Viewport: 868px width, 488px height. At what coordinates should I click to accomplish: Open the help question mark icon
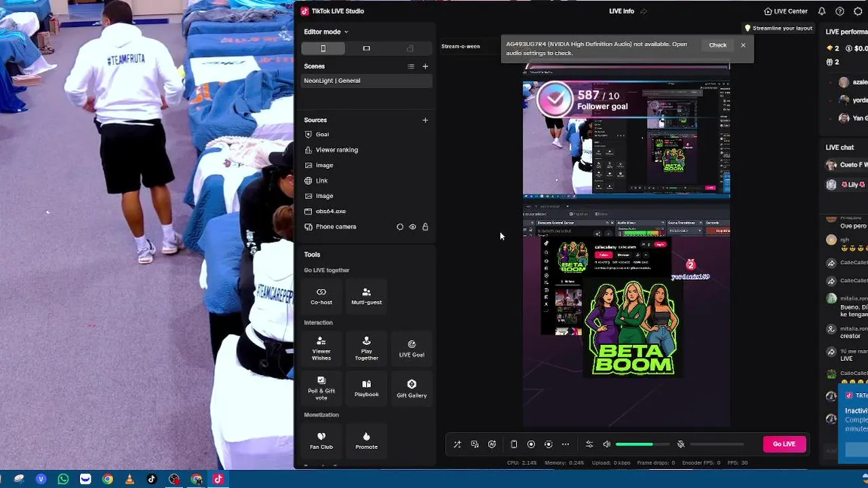[x=840, y=11]
